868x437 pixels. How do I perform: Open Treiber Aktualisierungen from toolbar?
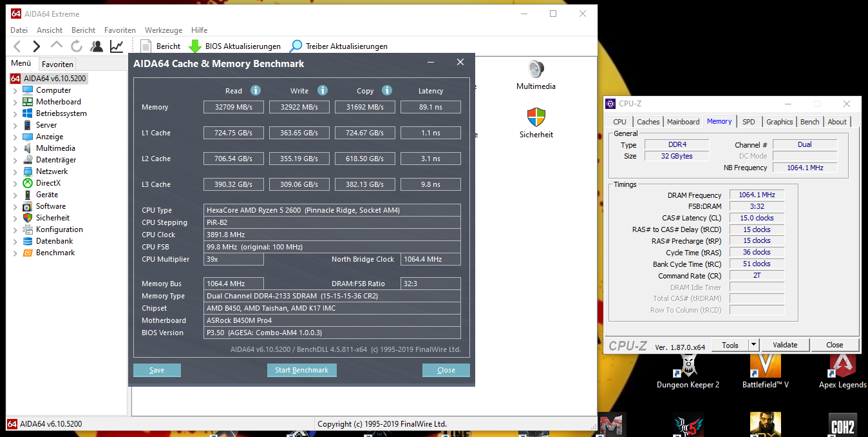(x=339, y=46)
